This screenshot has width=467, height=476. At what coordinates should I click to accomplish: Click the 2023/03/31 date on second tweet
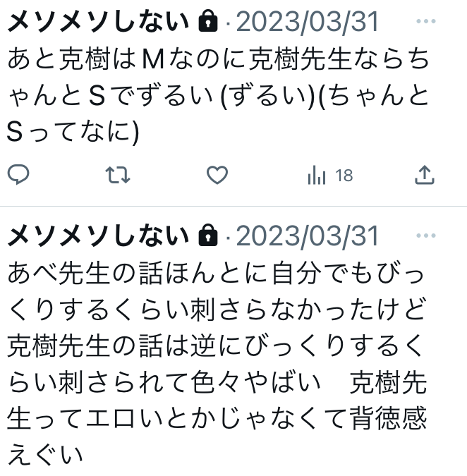(308, 236)
